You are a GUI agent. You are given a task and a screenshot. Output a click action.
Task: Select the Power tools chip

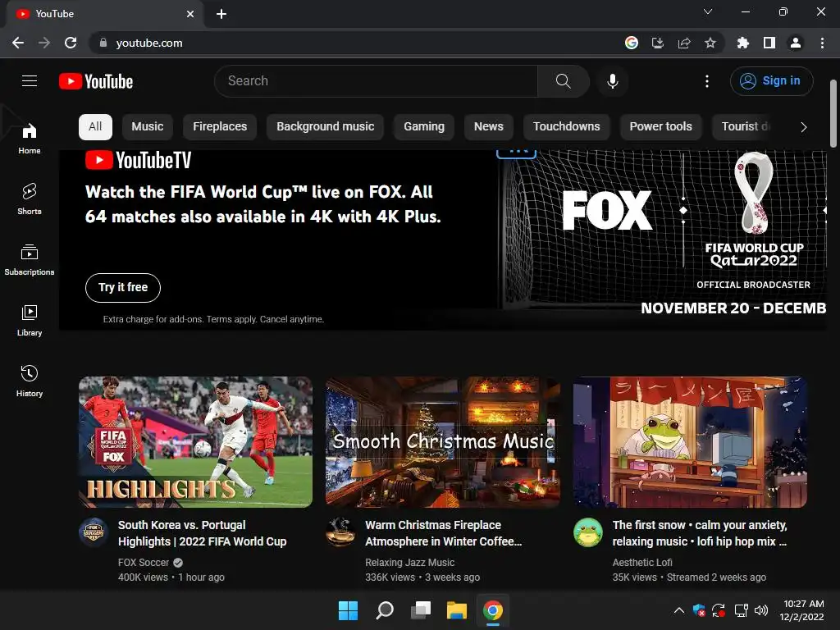pyautogui.click(x=660, y=127)
